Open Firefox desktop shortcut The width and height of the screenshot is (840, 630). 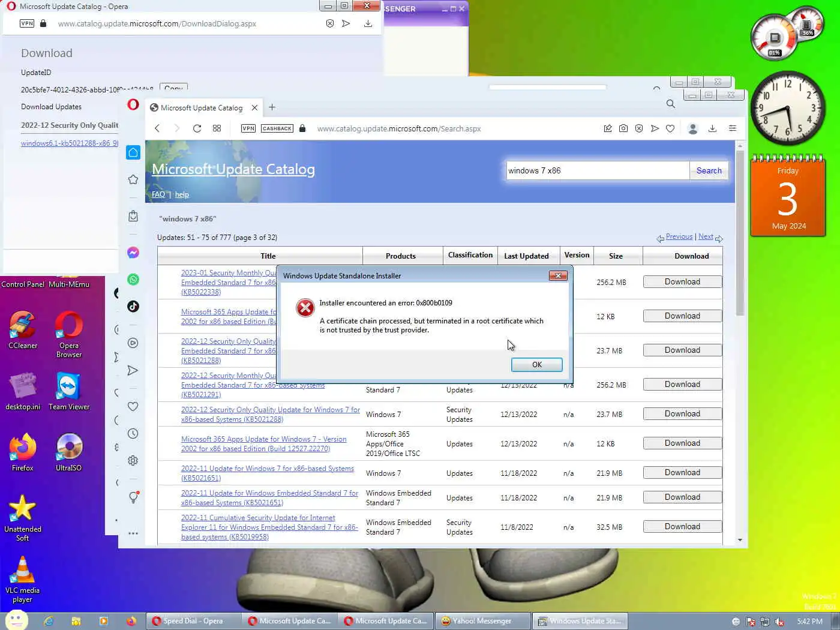(23, 452)
